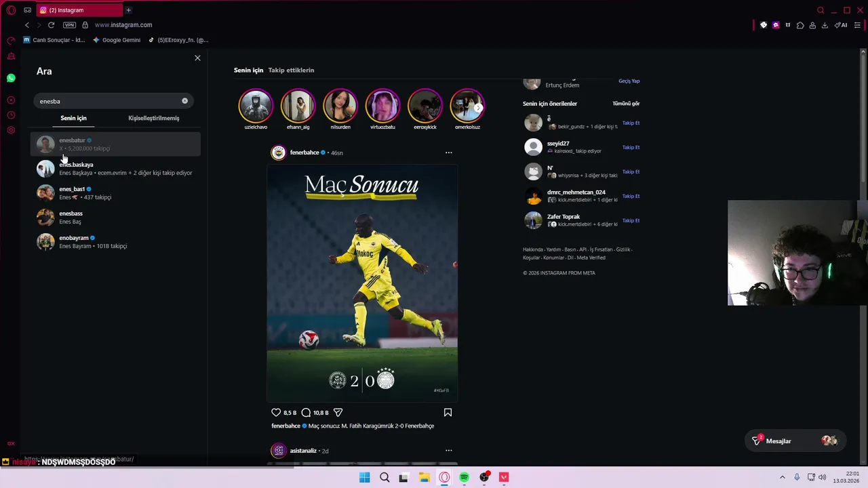868x488 pixels.
Task: View eeroxykick's story
Action: click(425, 106)
